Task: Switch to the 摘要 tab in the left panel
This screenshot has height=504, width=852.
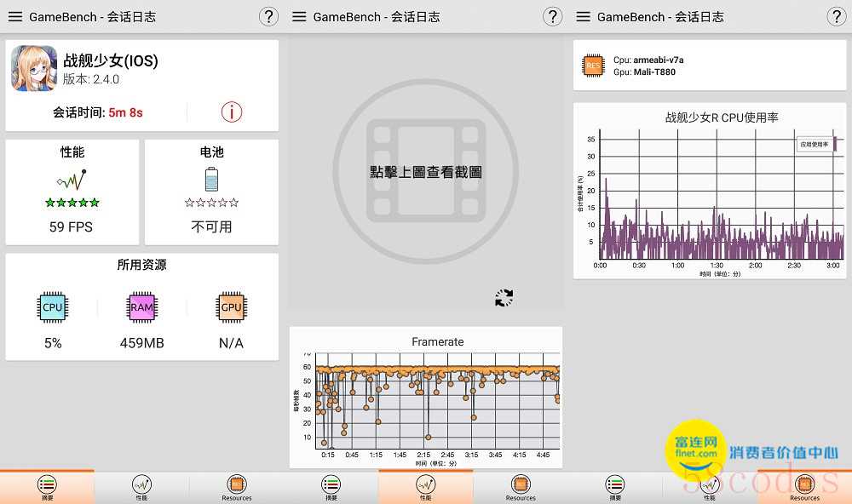Action: click(x=47, y=487)
